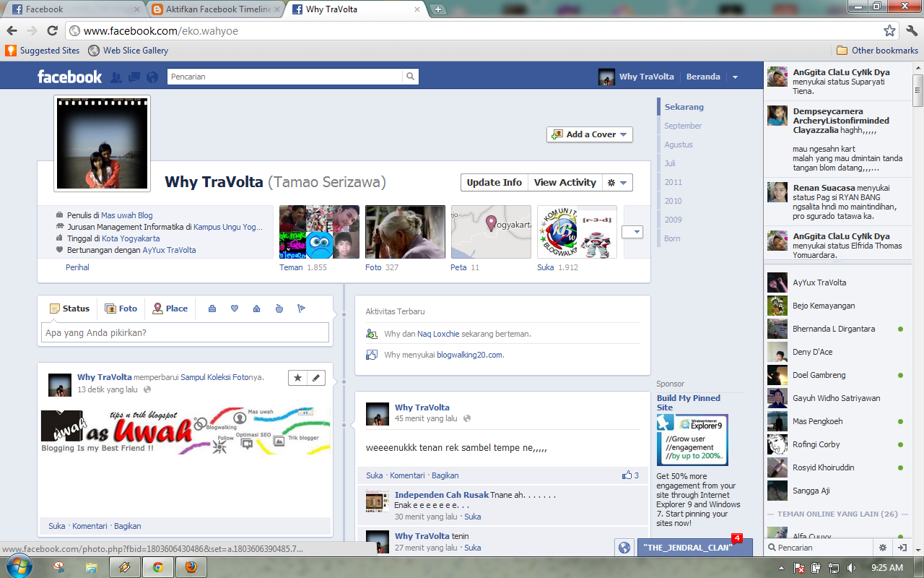Select the Place option in the composer
Viewport: 924px width, 578px height.
click(x=170, y=308)
